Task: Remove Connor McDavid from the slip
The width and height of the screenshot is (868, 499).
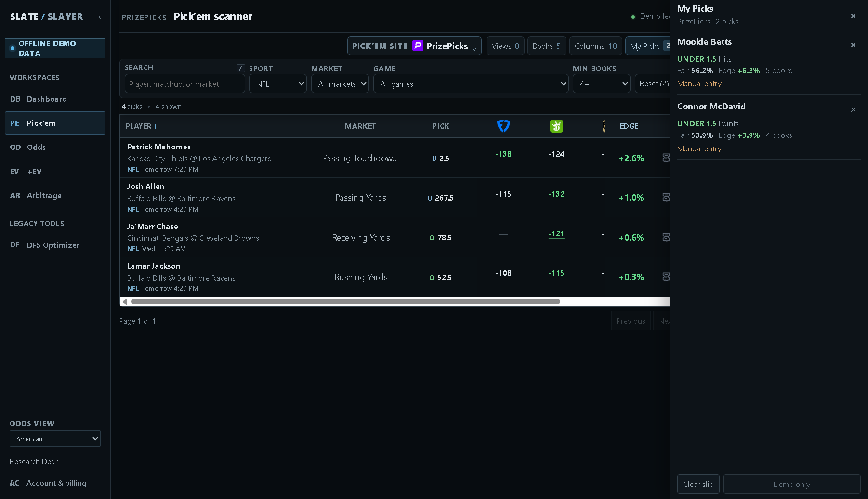Action: click(x=853, y=109)
